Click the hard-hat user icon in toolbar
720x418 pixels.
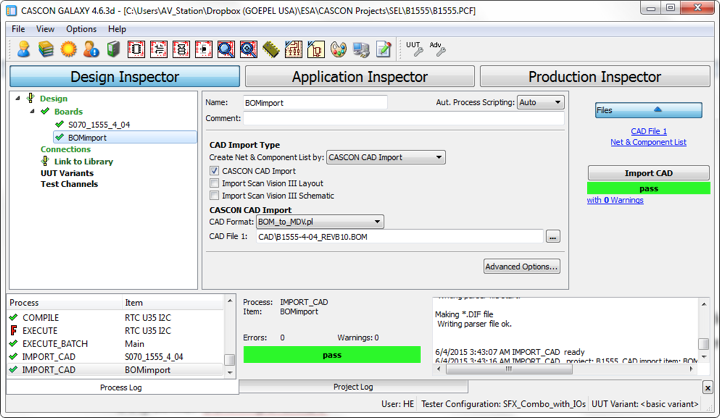pyautogui.click(x=23, y=49)
